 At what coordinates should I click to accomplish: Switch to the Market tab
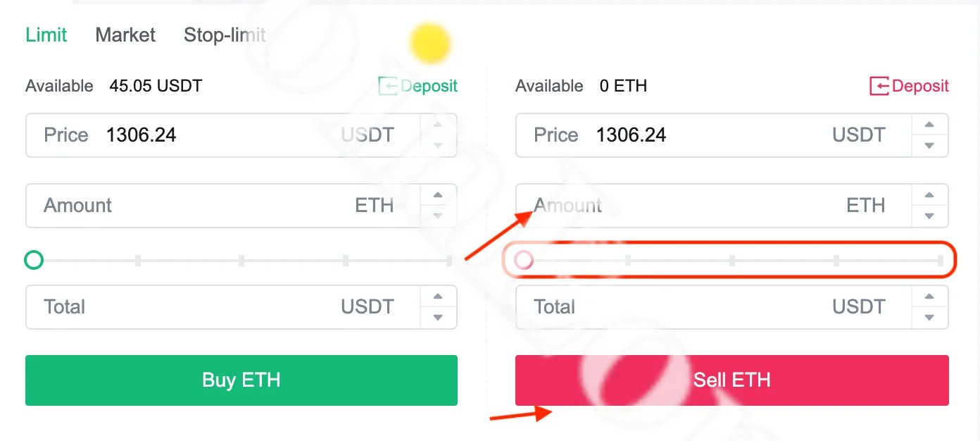click(x=125, y=35)
